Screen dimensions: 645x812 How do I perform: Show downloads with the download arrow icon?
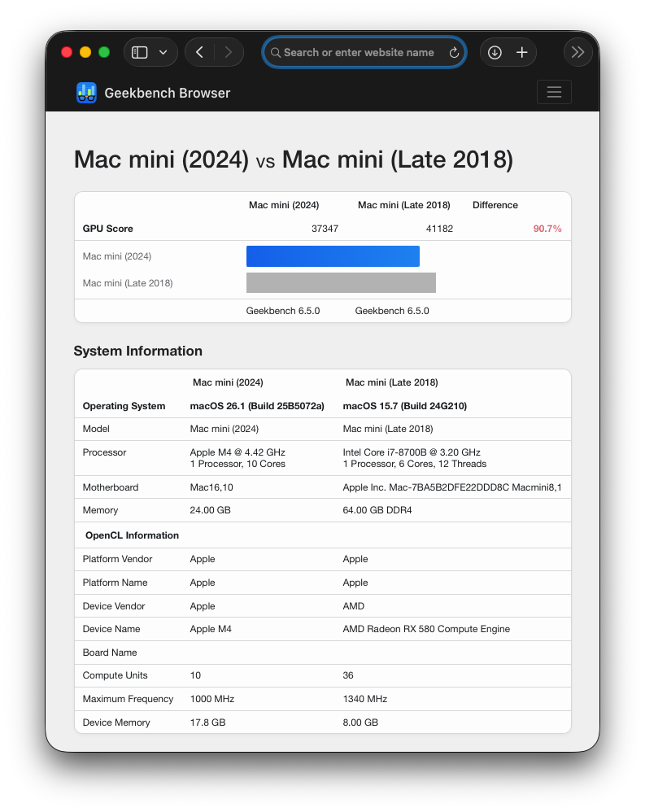(x=495, y=52)
